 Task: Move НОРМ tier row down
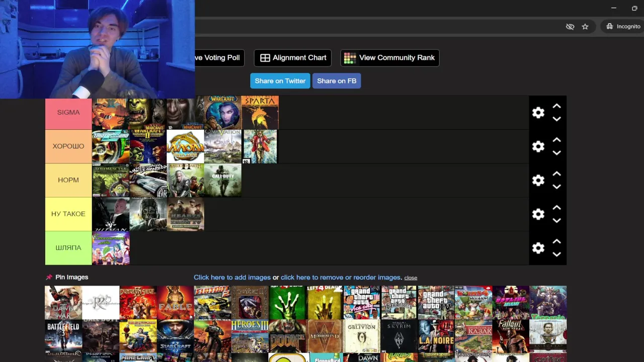click(556, 187)
